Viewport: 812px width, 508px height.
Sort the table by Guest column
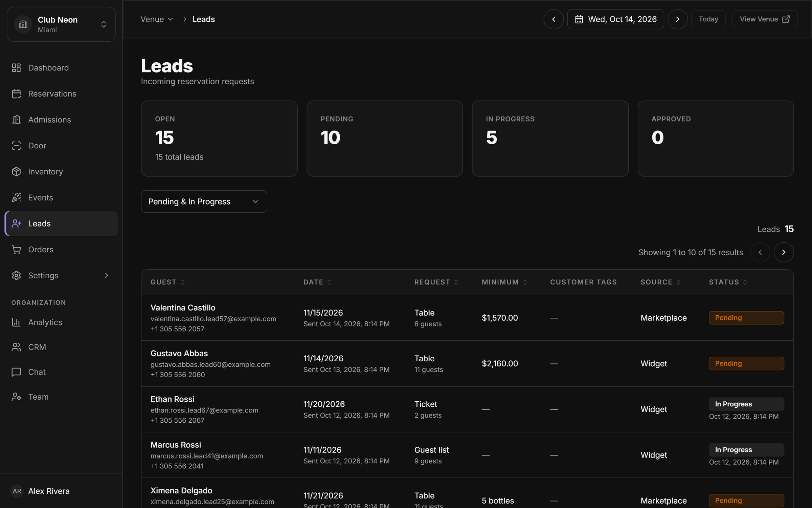coord(168,282)
